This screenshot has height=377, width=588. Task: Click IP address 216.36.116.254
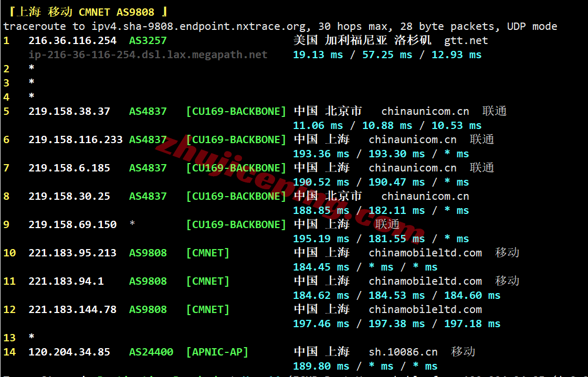[x=72, y=40]
